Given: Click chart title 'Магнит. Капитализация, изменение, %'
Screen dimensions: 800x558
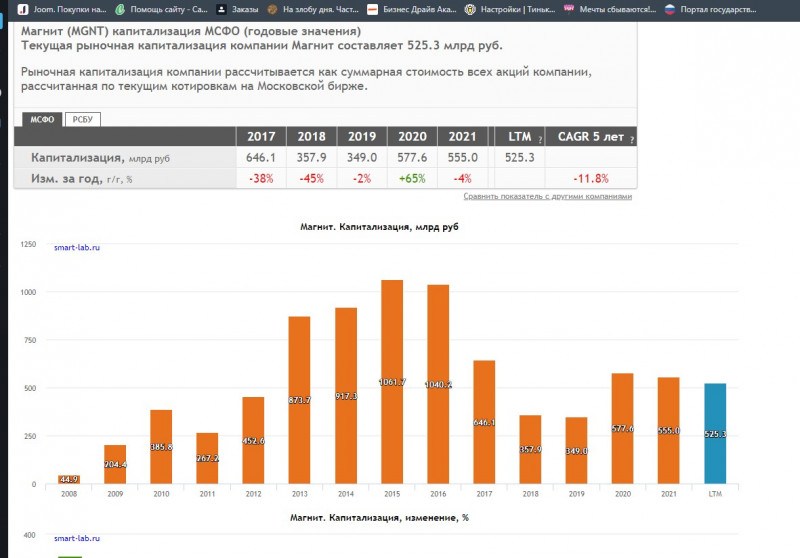Looking at the screenshot, I should pyautogui.click(x=379, y=517).
